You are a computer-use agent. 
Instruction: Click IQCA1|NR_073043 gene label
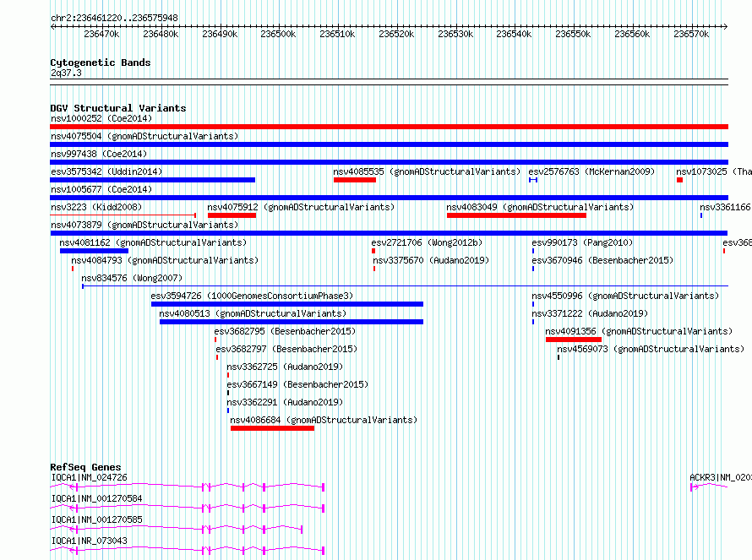[x=90, y=541]
